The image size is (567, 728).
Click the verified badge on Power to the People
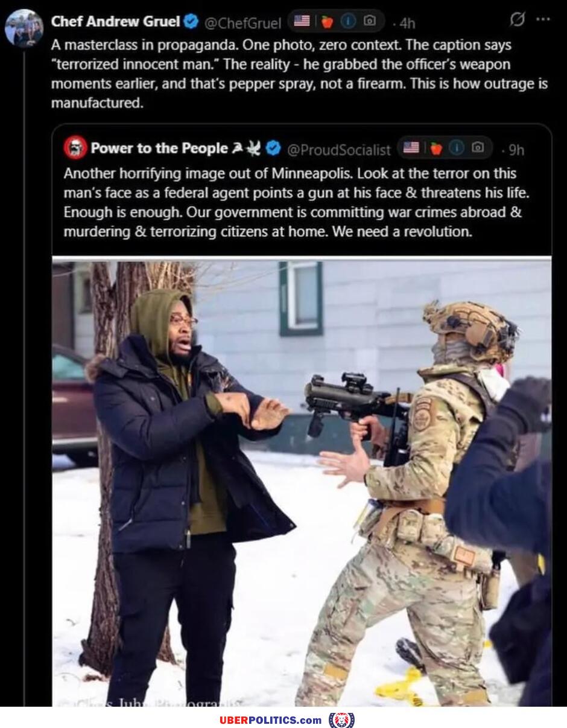273,148
